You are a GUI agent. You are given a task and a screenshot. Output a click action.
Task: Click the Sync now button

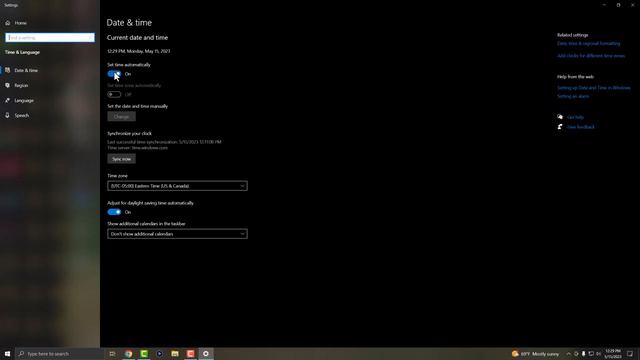coord(121,159)
